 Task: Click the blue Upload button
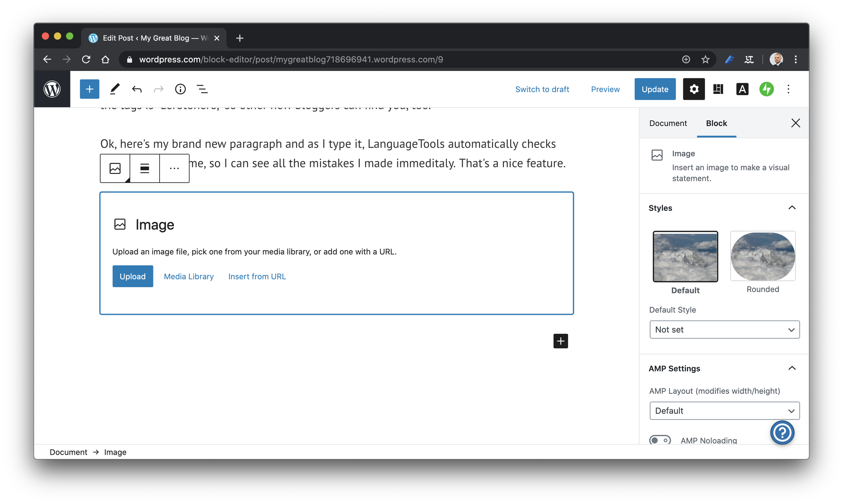[132, 276]
